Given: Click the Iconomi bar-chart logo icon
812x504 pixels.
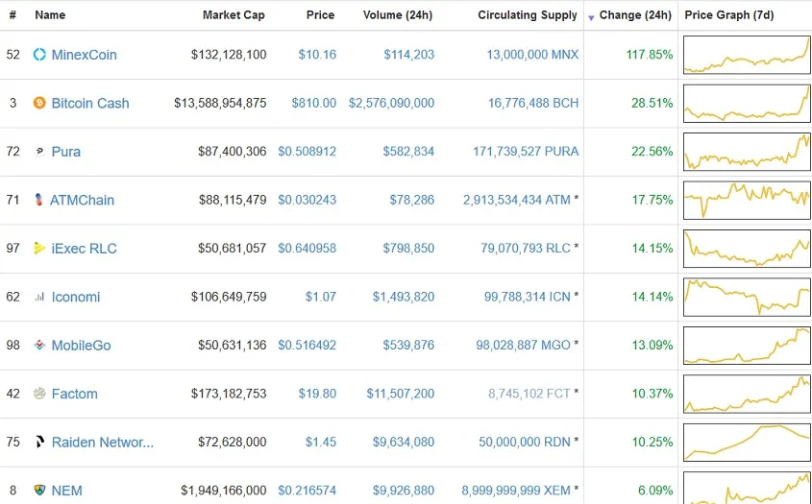Looking at the screenshot, I should 39,297.
